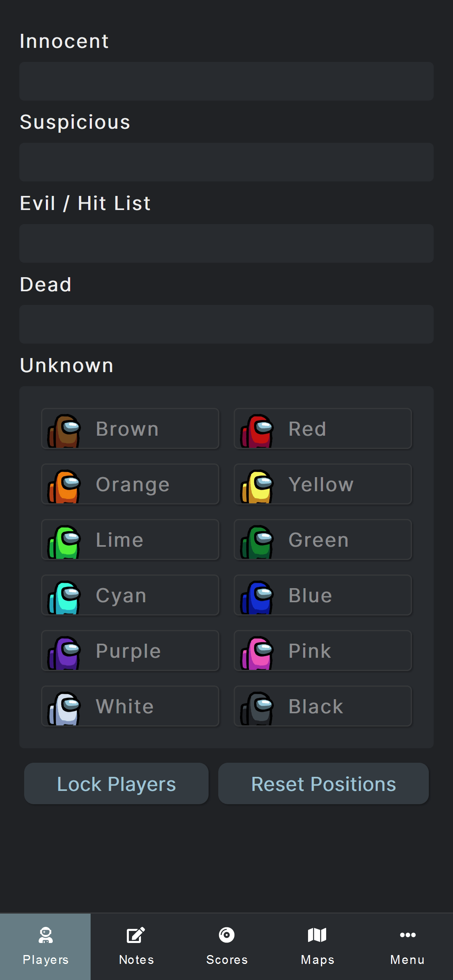Select the Brown crewmate icon
The width and height of the screenshot is (453, 980).
(64, 431)
